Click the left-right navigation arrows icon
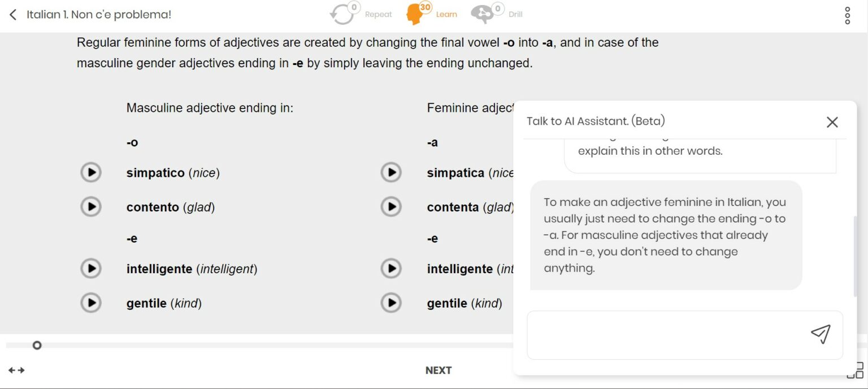 tap(16, 370)
